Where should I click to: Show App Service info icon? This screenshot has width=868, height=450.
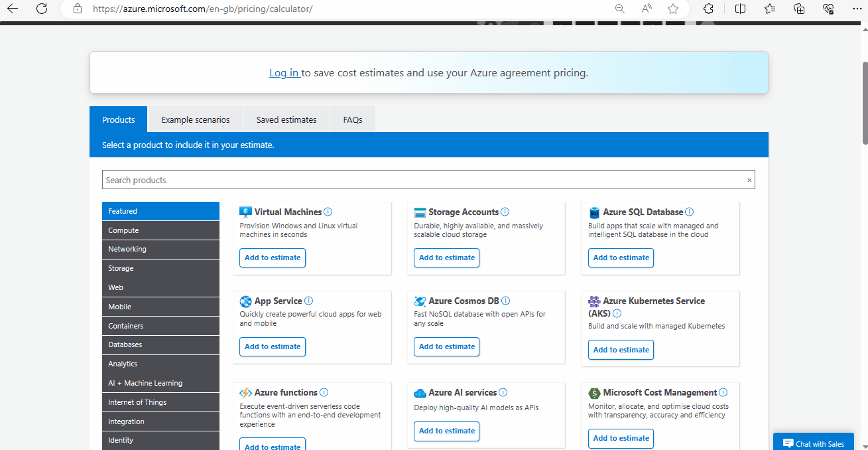[308, 301]
